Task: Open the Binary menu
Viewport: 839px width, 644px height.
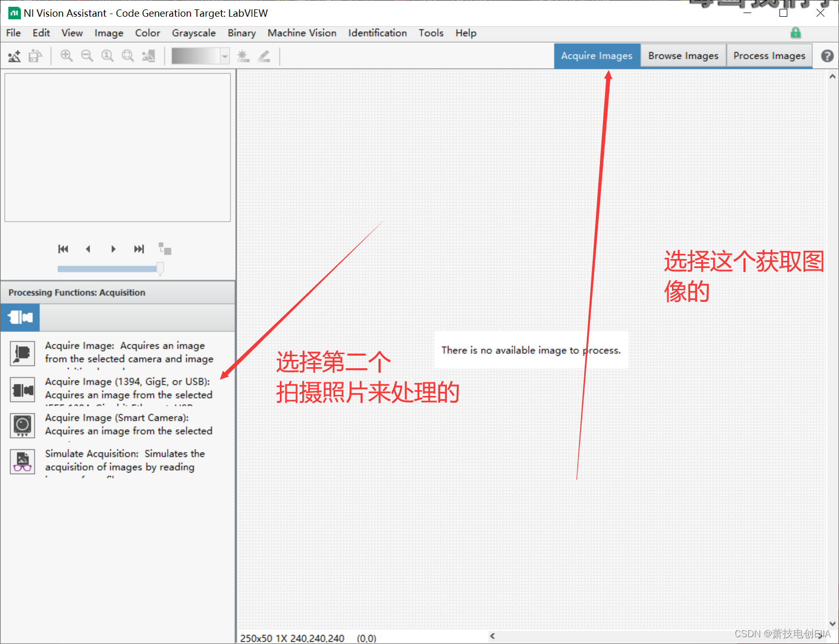Action: [x=242, y=33]
